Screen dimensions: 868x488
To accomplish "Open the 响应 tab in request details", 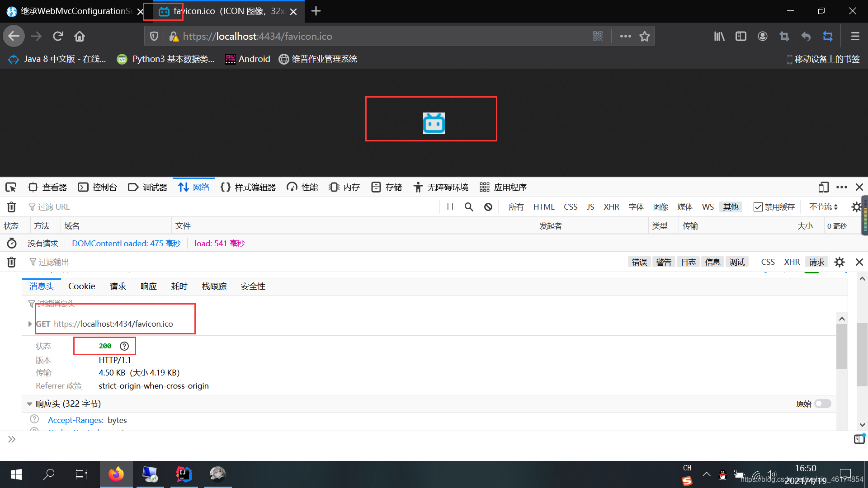I will (x=148, y=286).
